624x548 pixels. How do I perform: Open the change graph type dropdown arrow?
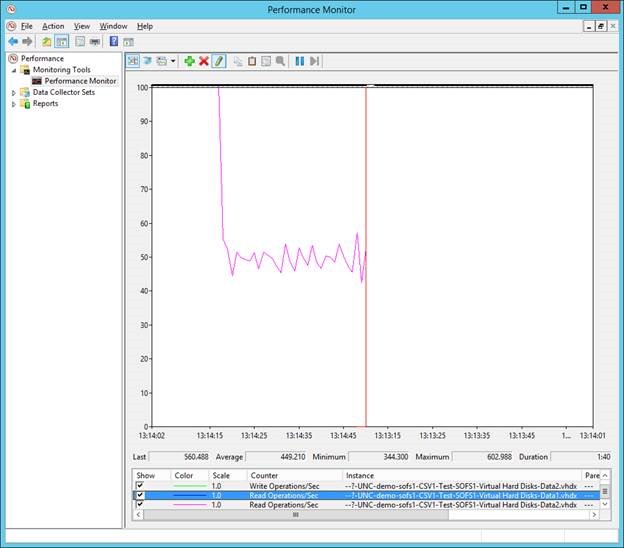coord(173,61)
